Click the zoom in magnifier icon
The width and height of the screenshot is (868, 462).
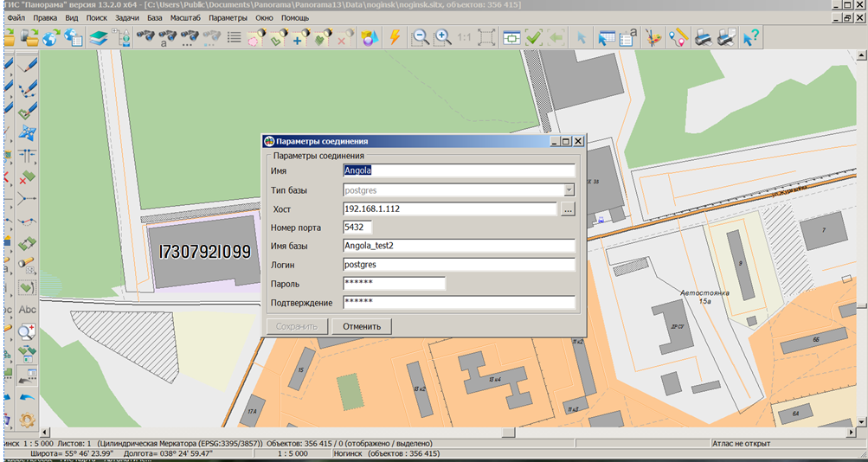click(442, 37)
